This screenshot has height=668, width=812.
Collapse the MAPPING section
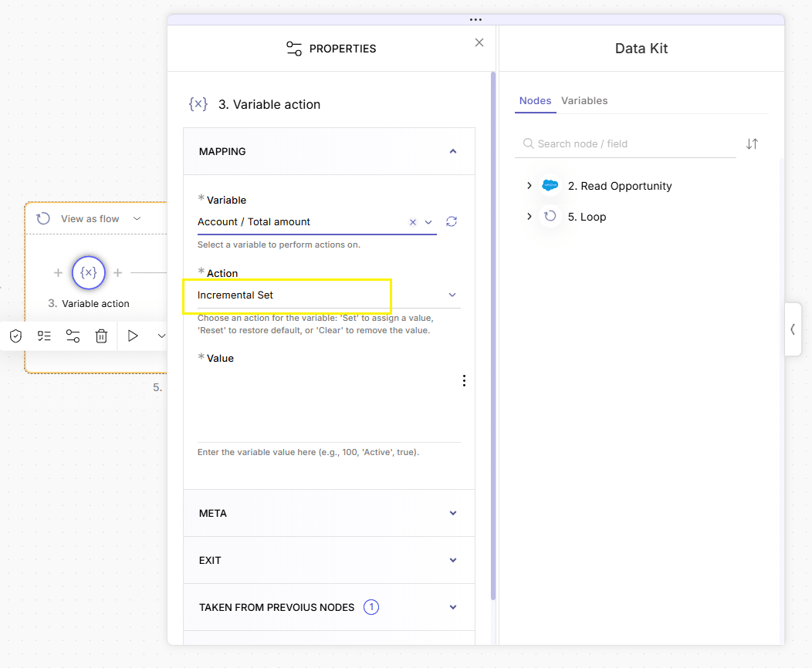[x=329, y=151]
